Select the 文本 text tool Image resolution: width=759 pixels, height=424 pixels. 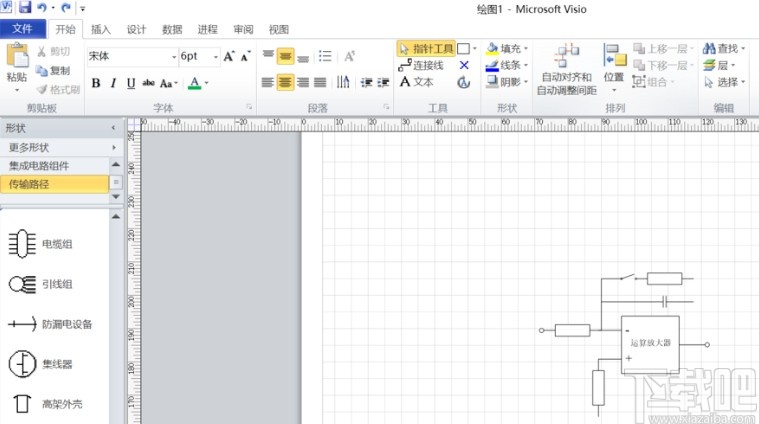(416, 82)
